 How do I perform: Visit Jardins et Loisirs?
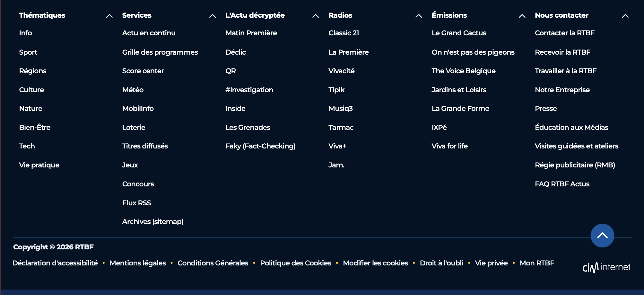click(x=459, y=90)
